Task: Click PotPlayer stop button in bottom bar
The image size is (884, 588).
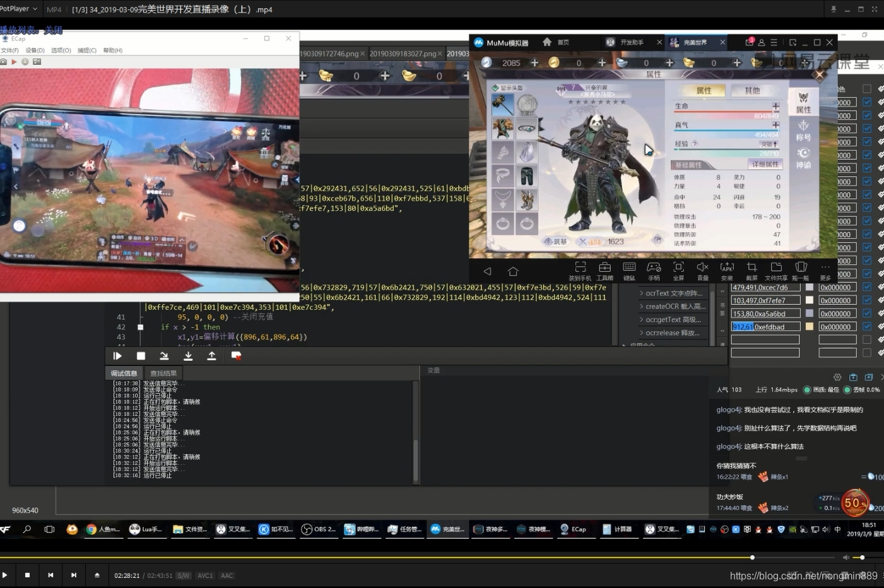Action: pos(27,575)
